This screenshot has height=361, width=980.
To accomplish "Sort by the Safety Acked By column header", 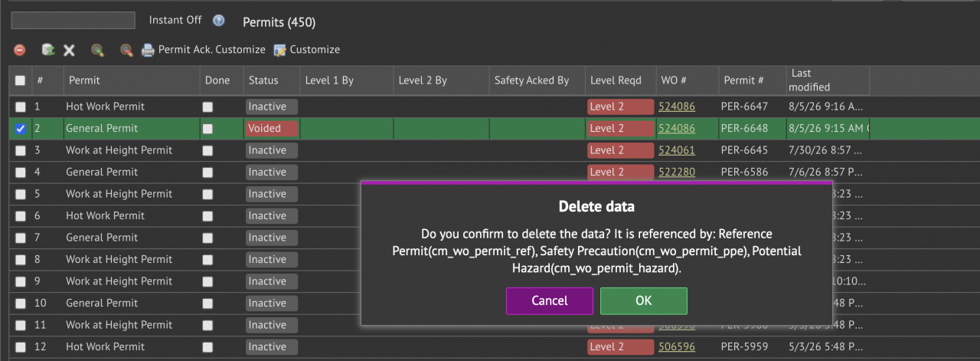I will tap(537, 80).
